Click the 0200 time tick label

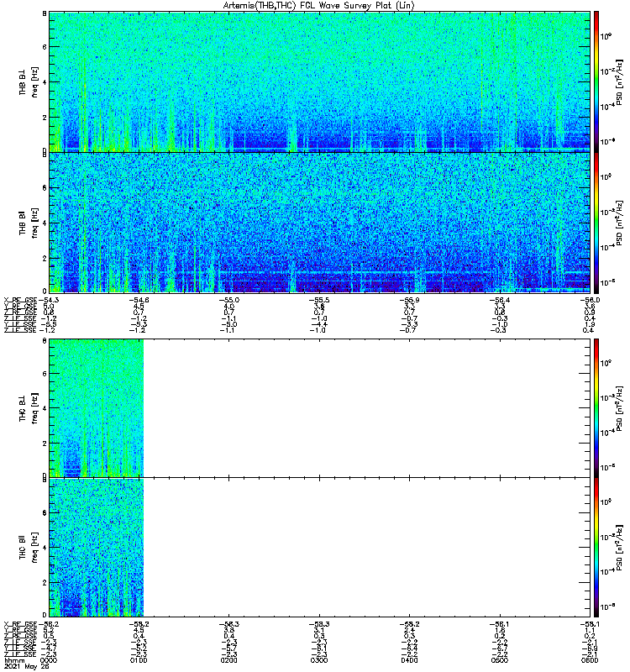click(x=229, y=660)
